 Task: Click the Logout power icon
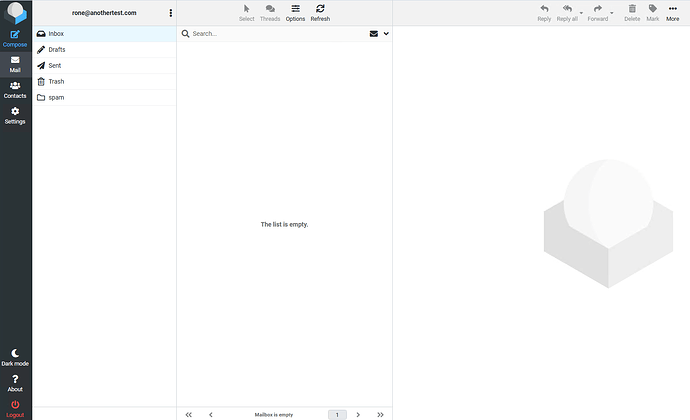click(15, 408)
